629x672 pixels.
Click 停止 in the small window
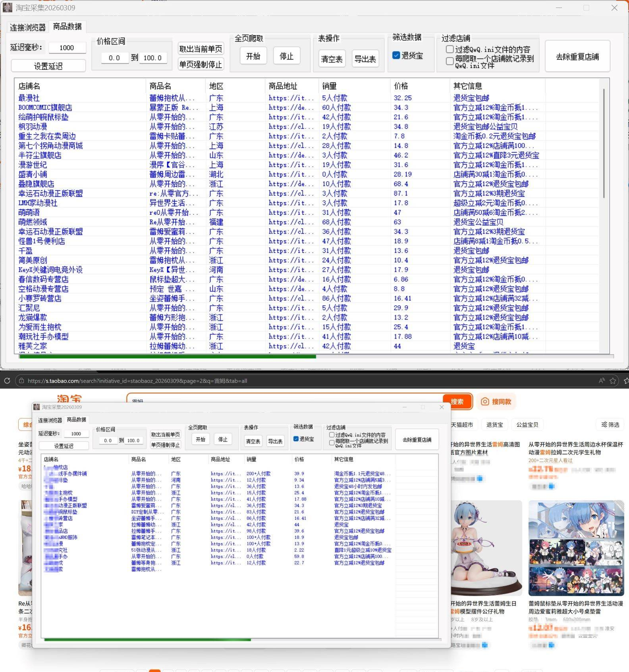pyautogui.click(x=223, y=439)
